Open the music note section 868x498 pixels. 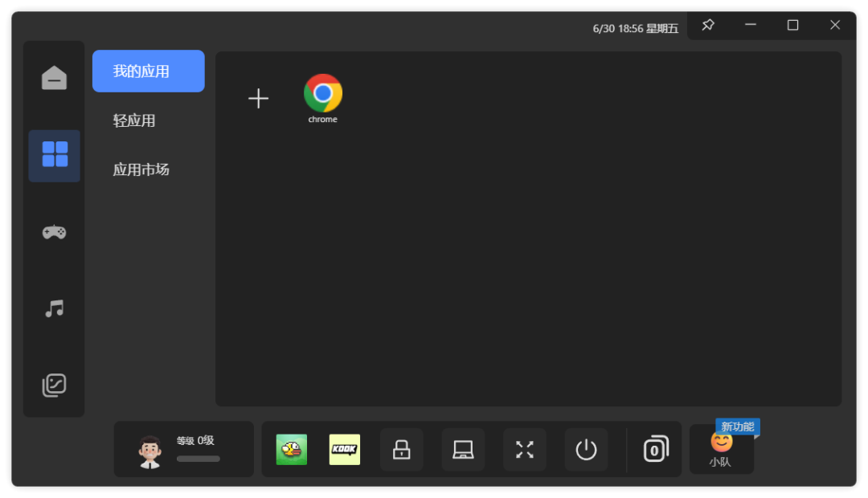(55, 308)
